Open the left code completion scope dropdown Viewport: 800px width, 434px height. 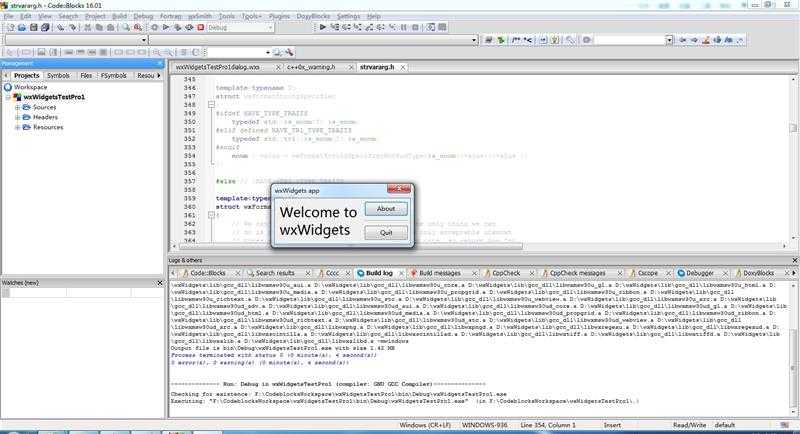(143, 40)
